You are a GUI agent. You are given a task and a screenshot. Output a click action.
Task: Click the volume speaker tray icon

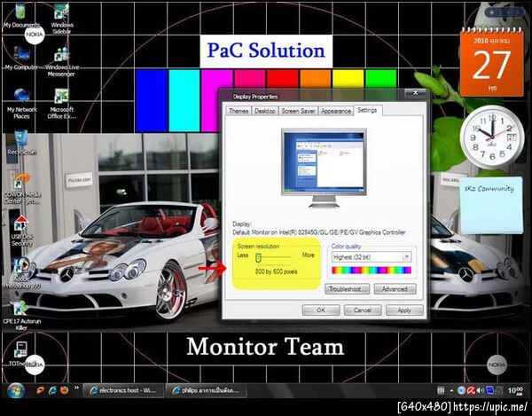tap(480, 390)
